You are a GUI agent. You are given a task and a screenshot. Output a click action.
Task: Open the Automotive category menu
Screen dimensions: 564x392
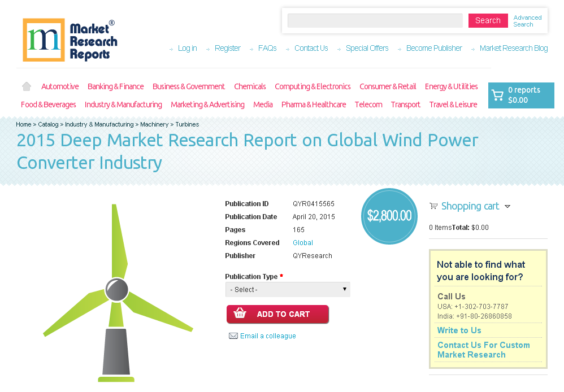60,86
